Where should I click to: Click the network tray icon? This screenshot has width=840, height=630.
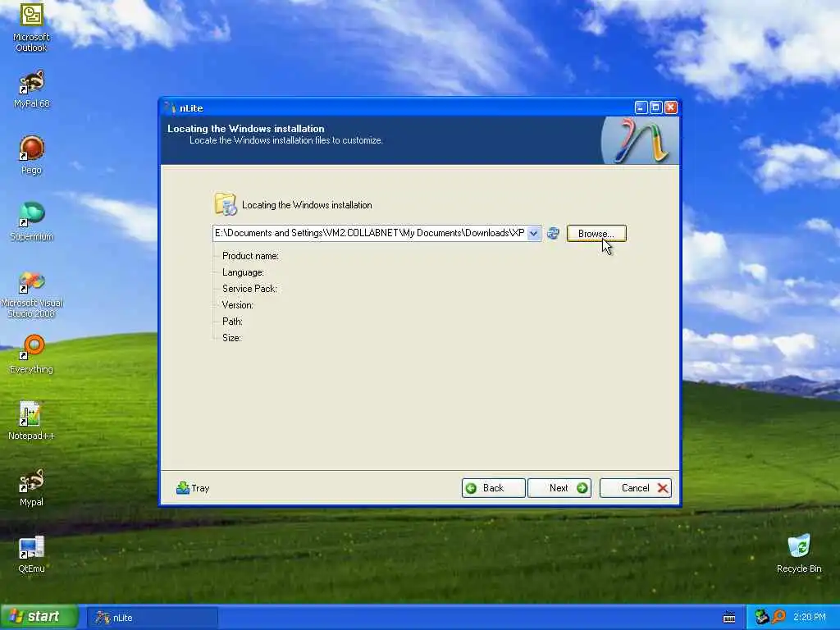point(761,617)
